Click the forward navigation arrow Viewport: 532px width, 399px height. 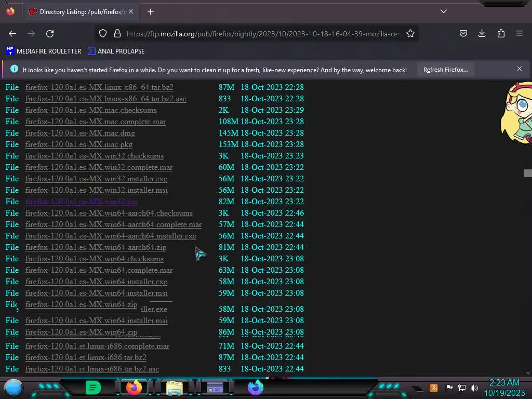pos(31,34)
